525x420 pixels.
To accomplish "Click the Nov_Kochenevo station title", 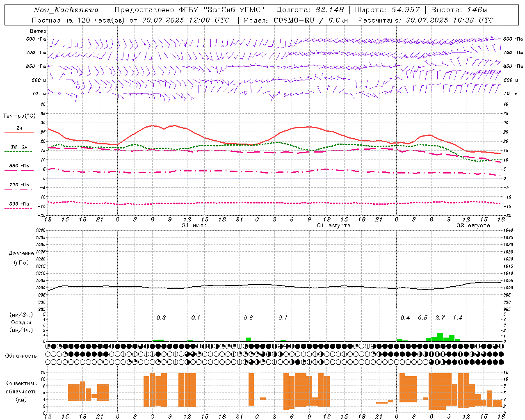I will (66, 10).
